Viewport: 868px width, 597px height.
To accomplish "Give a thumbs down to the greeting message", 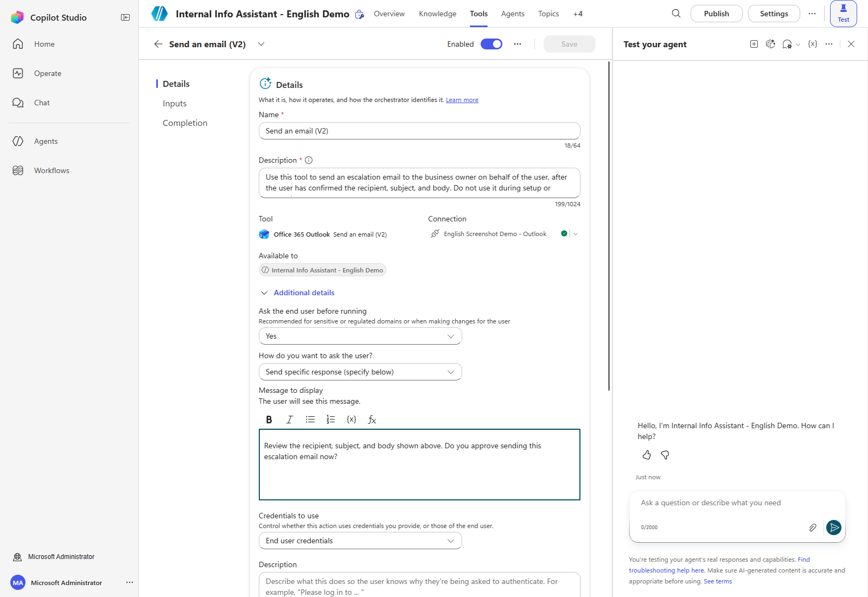I will pyautogui.click(x=665, y=455).
